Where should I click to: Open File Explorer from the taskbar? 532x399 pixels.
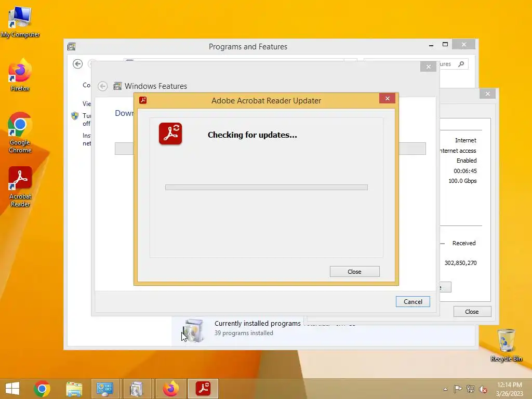pyautogui.click(x=74, y=389)
